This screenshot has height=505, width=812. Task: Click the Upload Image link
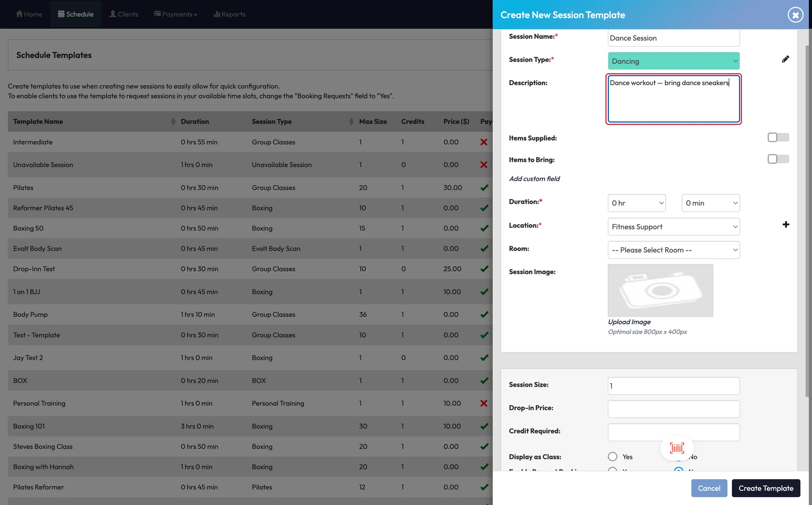[x=629, y=322]
